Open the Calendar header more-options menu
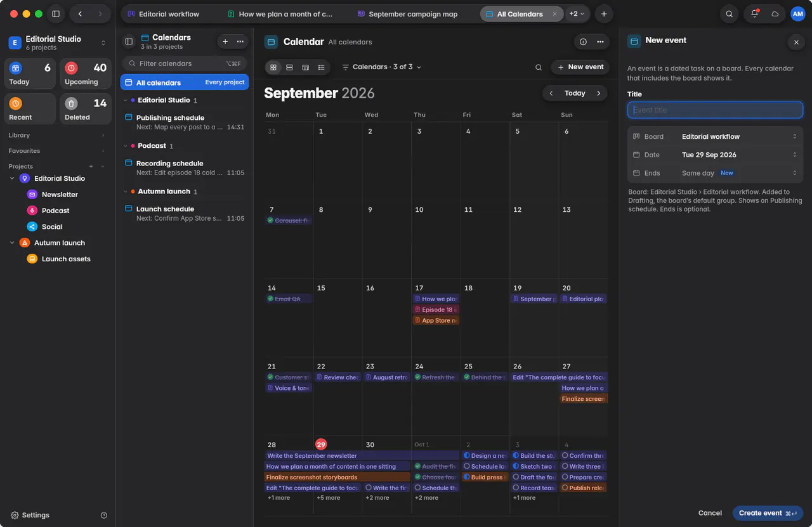The width and height of the screenshot is (812, 527). pyautogui.click(x=600, y=42)
